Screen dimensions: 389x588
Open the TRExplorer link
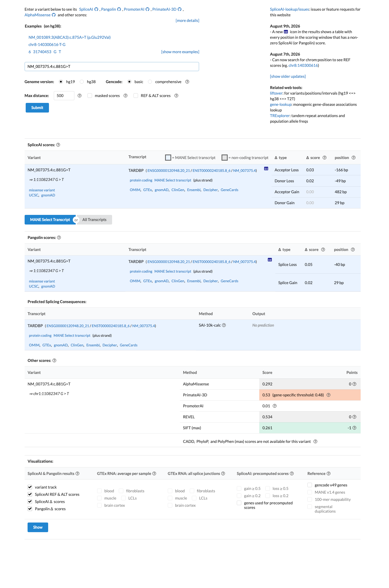click(280, 116)
